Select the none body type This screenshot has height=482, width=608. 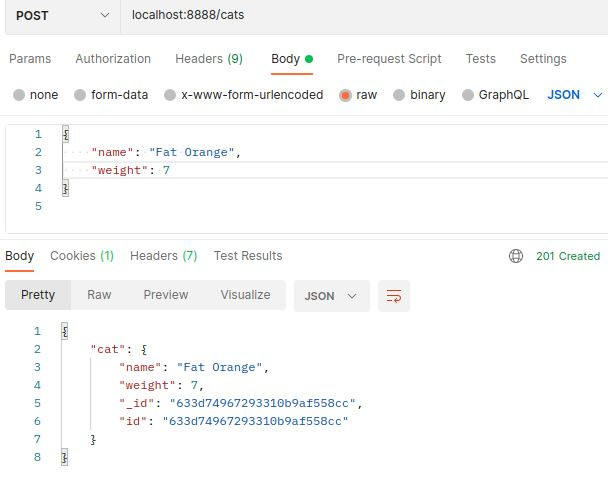tap(20, 95)
